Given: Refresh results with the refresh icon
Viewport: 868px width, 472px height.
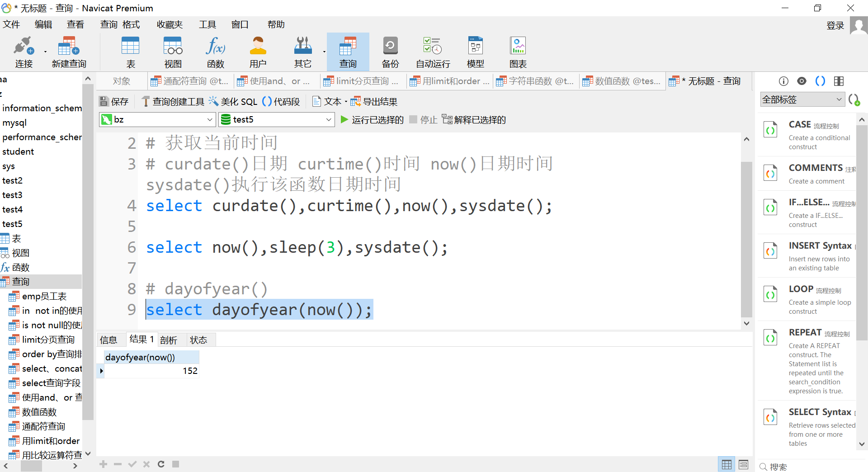Looking at the screenshot, I should click(161, 464).
